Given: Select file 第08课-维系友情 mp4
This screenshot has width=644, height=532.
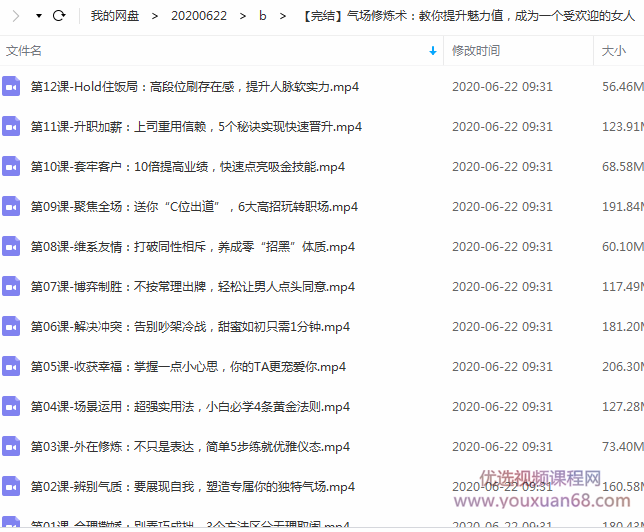Looking at the screenshot, I should click(x=192, y=247).
